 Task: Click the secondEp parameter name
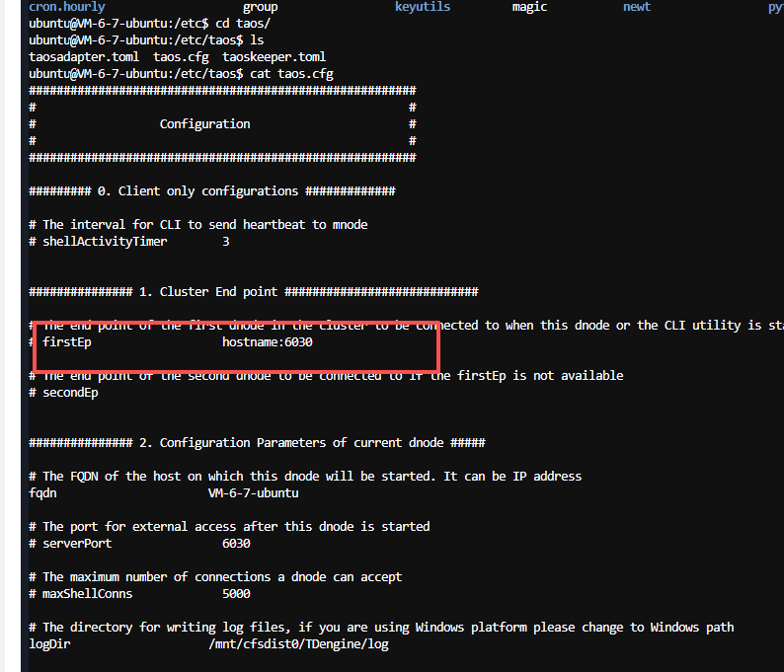pyautogui.click(x=70, y=393)
